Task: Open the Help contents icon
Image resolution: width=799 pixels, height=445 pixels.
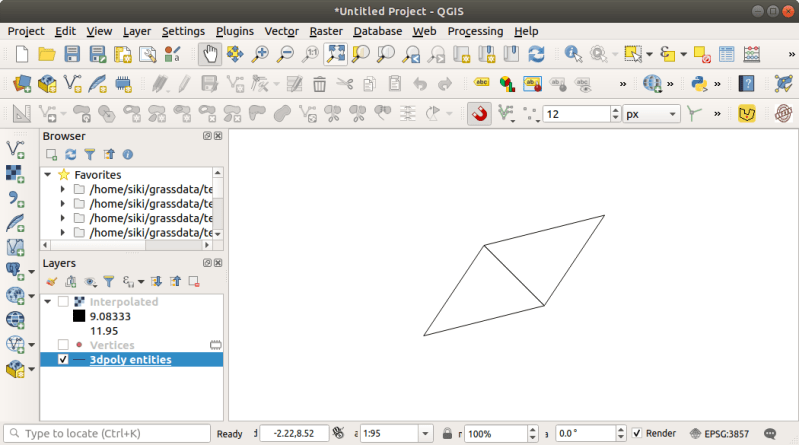Action: click(x=747, y=84)
